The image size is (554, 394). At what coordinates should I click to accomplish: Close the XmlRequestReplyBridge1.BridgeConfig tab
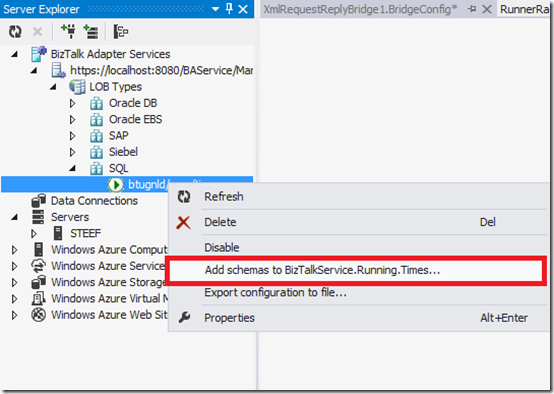487,9
